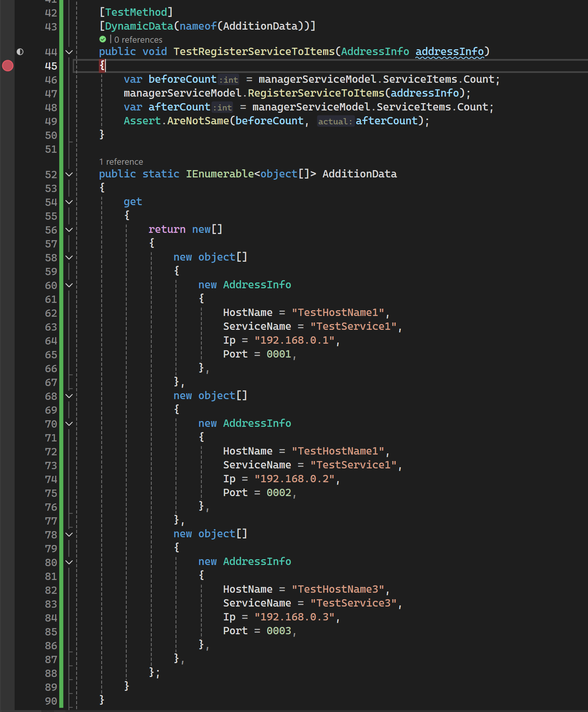Click the RegisterServiceToItems call on line 47
The width and height of the screenshot is (588, 712).
point(316,93)
